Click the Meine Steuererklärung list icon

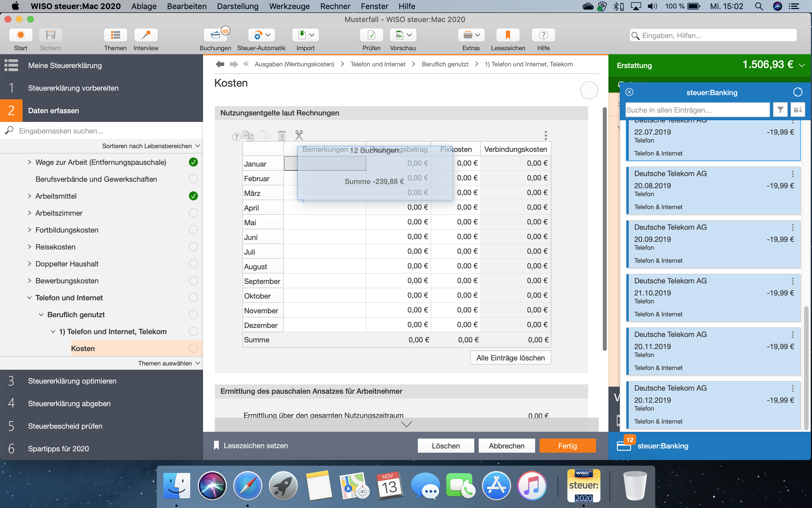click(11, 65)
